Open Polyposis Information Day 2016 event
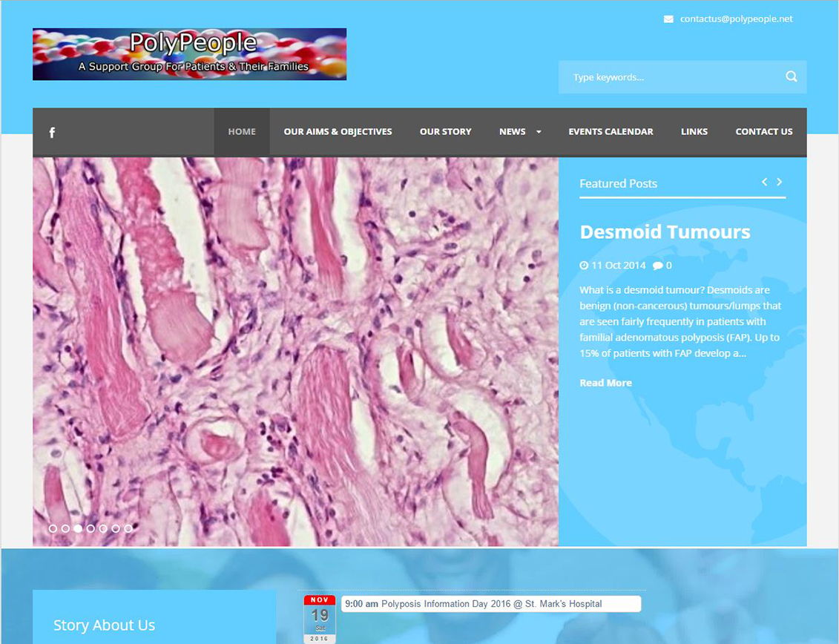This screenshot has width=839, height=644. point(490,604)
